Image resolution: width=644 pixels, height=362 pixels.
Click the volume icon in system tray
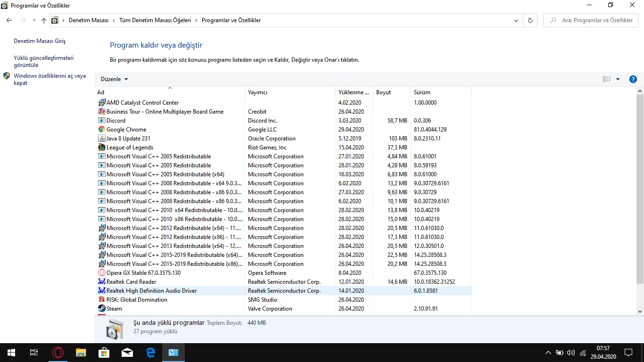[571, 353]
